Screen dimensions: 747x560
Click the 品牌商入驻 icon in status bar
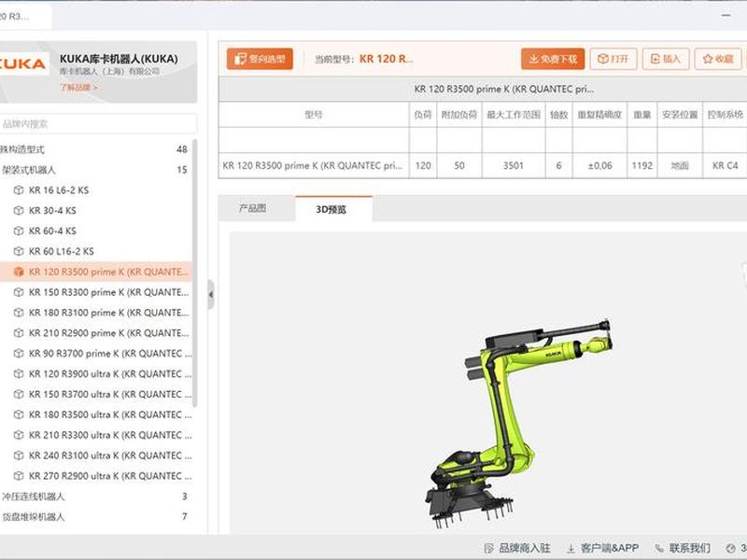coord(488,548)
